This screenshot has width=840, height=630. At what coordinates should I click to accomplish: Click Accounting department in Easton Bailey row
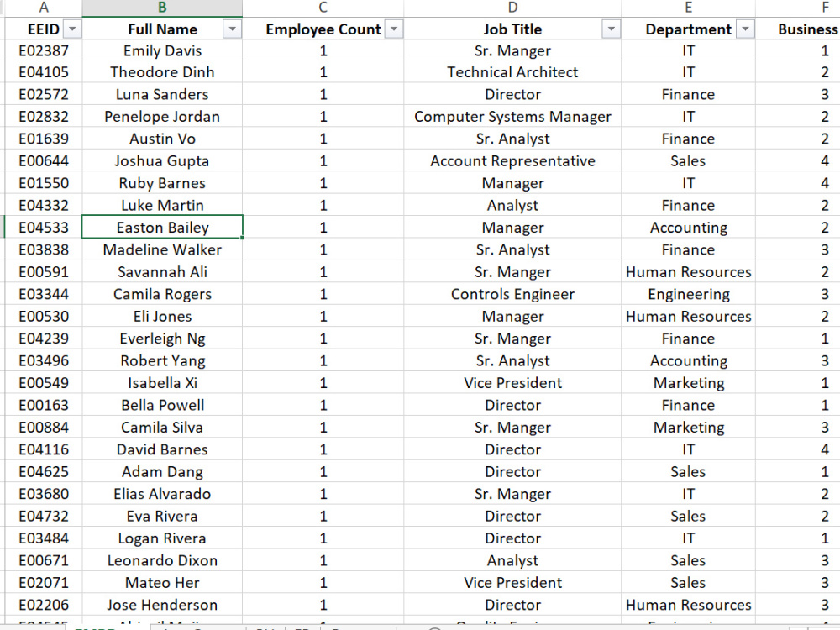pos(689,227)
